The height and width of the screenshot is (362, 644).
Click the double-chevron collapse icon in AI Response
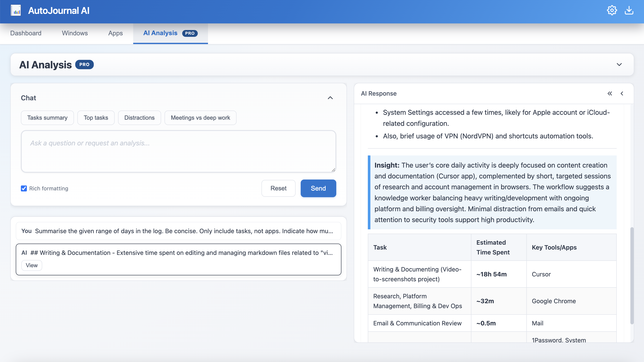[x=610, y=93]
